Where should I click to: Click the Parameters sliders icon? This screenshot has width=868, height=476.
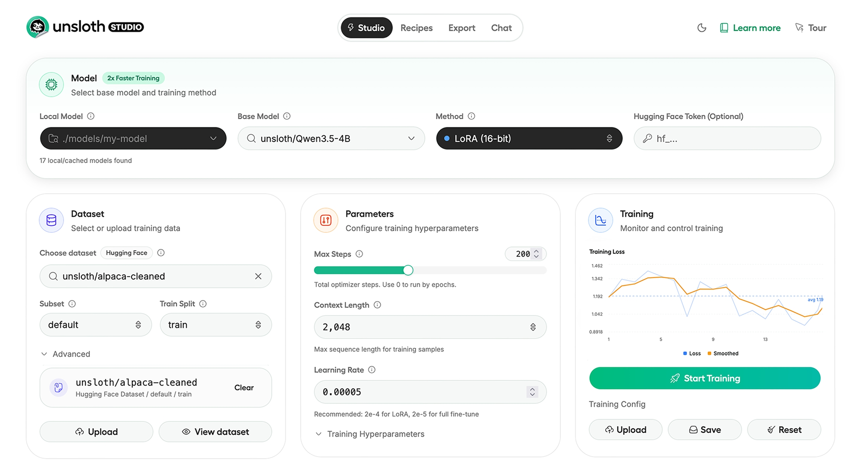click(325, 220)
